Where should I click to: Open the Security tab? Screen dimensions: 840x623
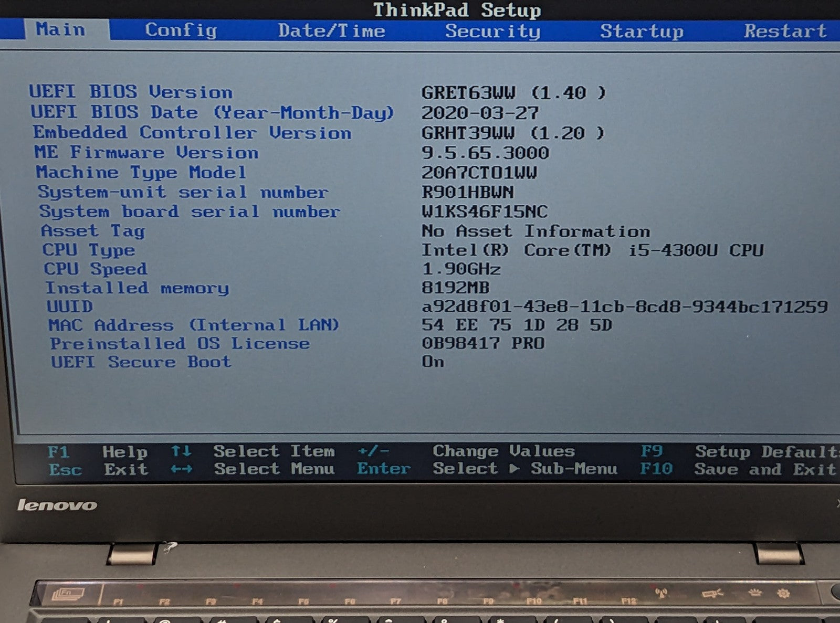(x=492, y=31)
